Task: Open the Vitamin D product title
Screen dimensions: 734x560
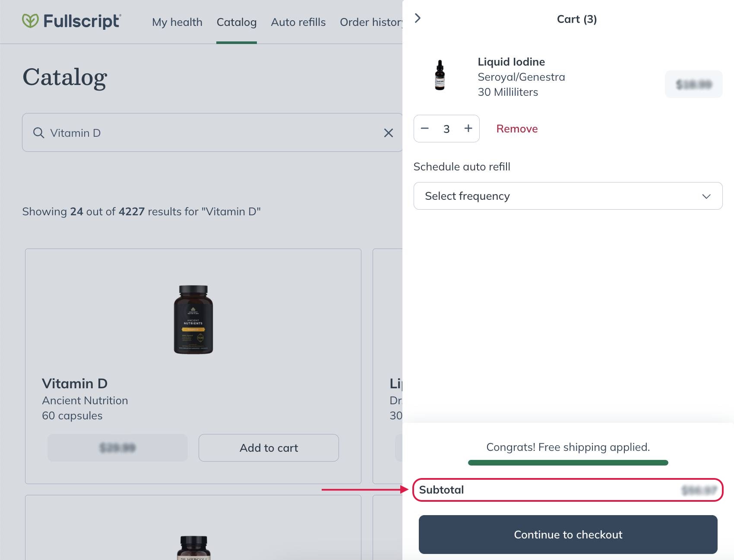Action: tap(75, 384)
